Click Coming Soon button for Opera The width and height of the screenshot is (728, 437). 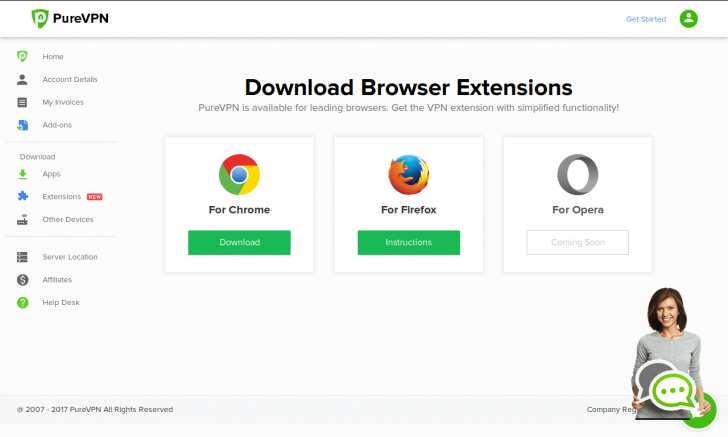click(578, 242)
